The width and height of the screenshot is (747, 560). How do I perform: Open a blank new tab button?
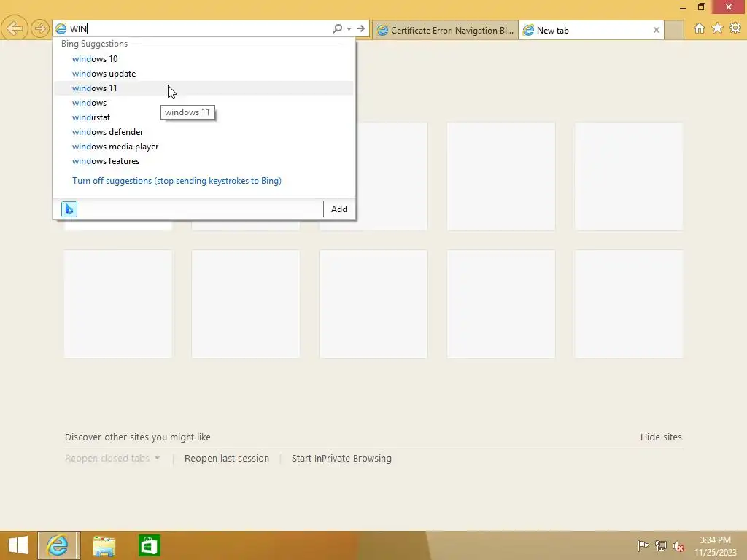coord(674,30)
